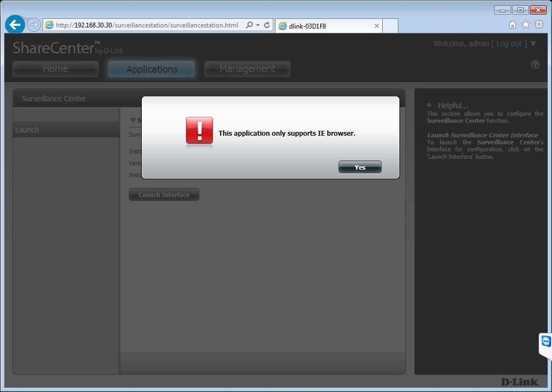Select the dlink-03D1F8 browser tab
Image resolution: width=552 pixels, height=392 pixels.
328,26
